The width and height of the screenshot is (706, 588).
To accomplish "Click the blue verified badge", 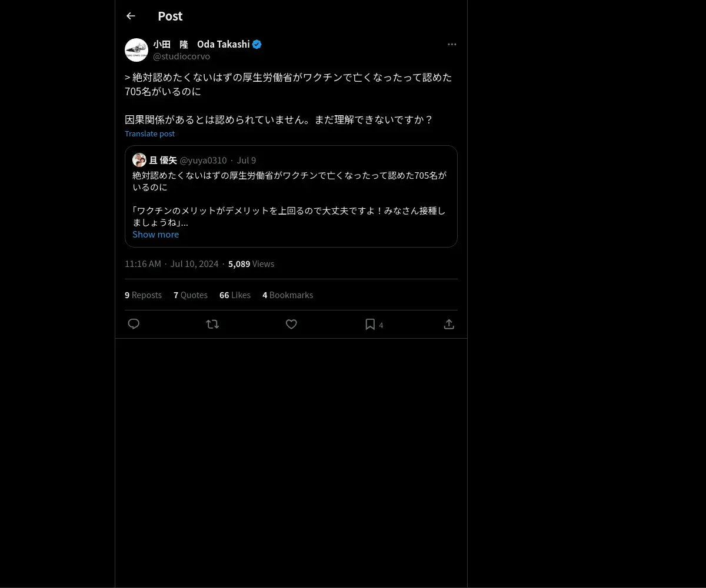I will point(257,44).
